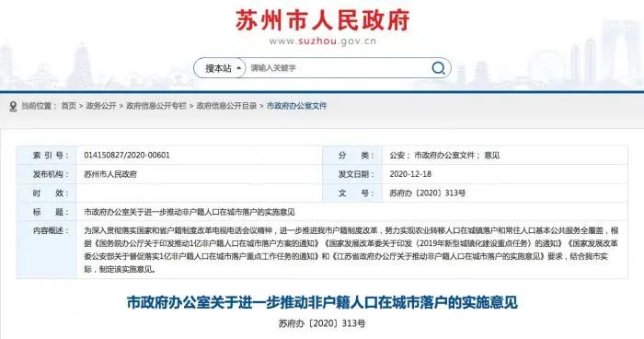Select 苏府办〔2020〕313号 below the headline
The height and width of the screenshot is (339, 644).
[x=322, y=323]
